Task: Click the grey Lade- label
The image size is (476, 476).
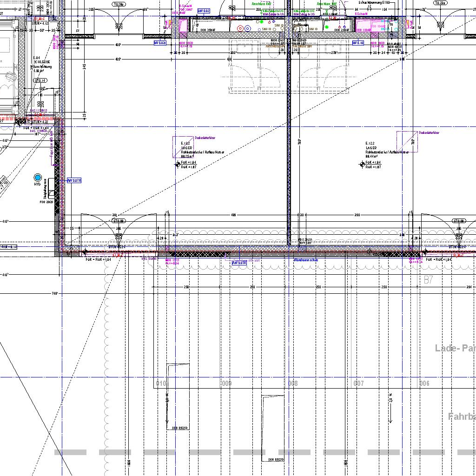Action: [x=447, y=348]
